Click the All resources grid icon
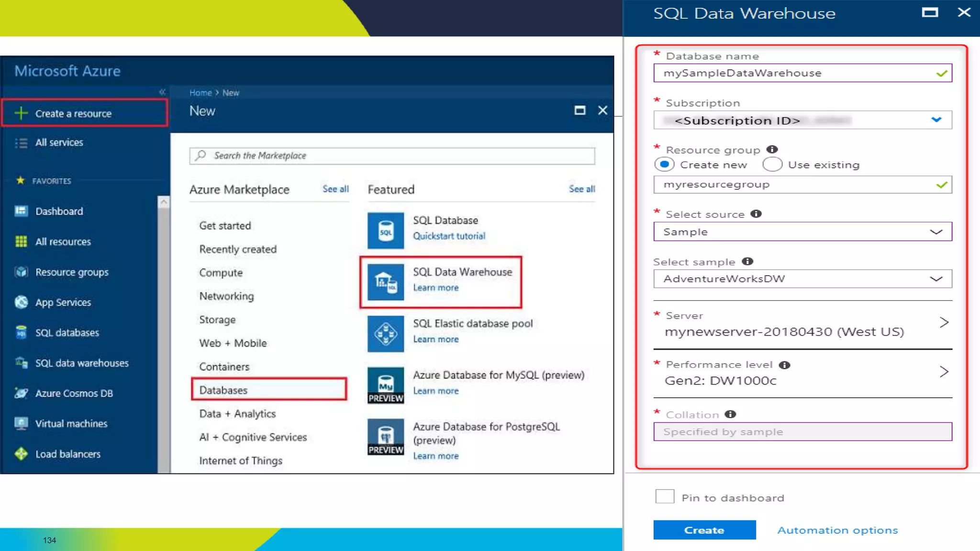The image size is (980, 551). [21, 242]
